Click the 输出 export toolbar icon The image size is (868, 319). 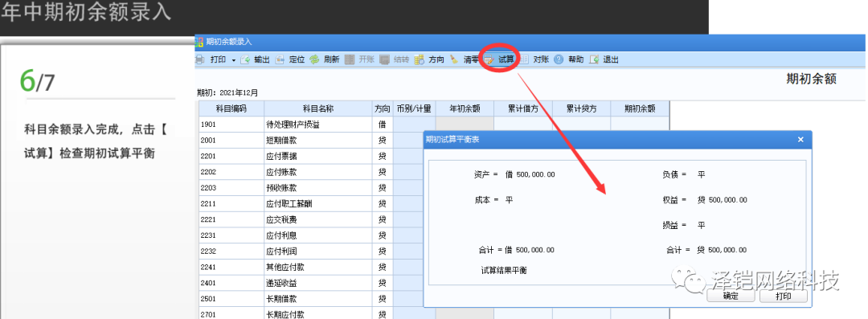tap(245, 59)
